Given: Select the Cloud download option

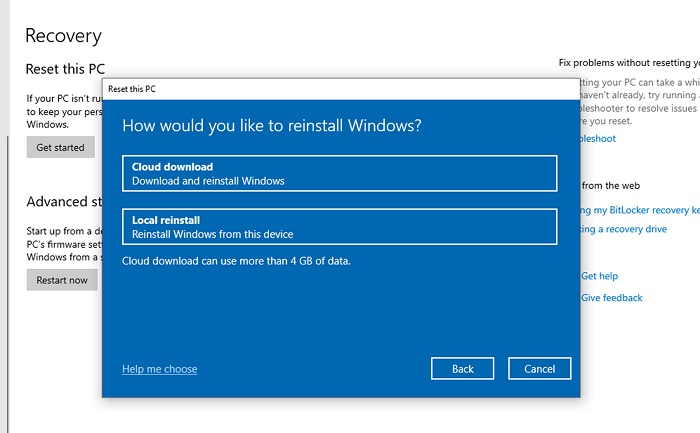Looking at the screenshot, I should [x=339, y=173].
